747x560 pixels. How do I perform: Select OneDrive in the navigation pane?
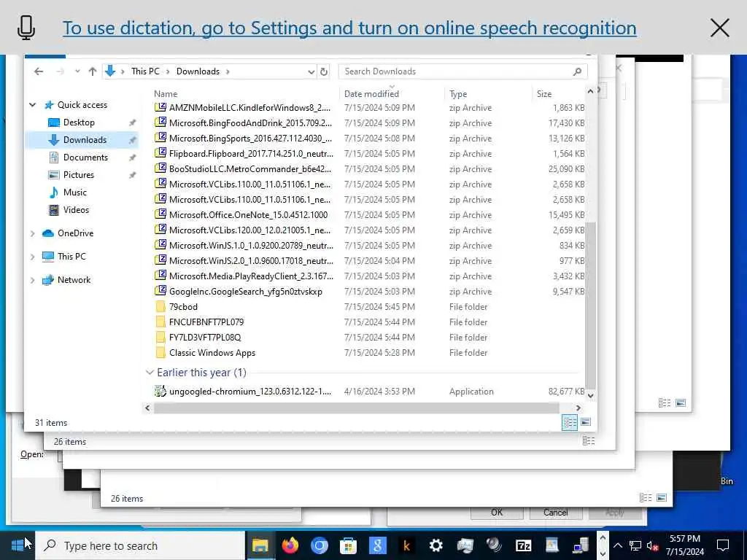75,233
